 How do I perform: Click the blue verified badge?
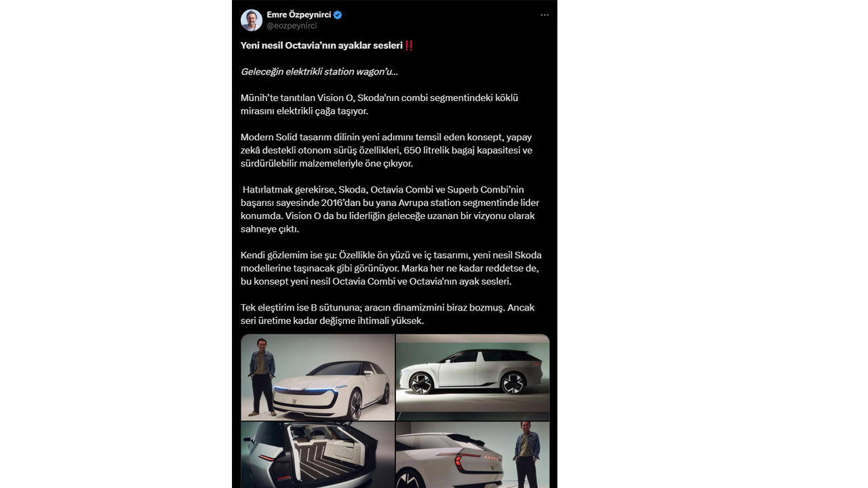338,15
